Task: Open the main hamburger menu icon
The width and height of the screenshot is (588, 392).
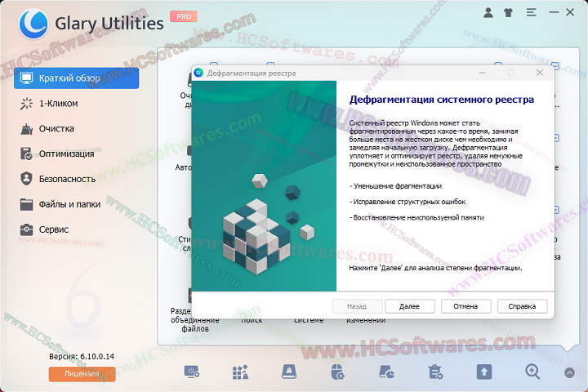Action: 531,13
